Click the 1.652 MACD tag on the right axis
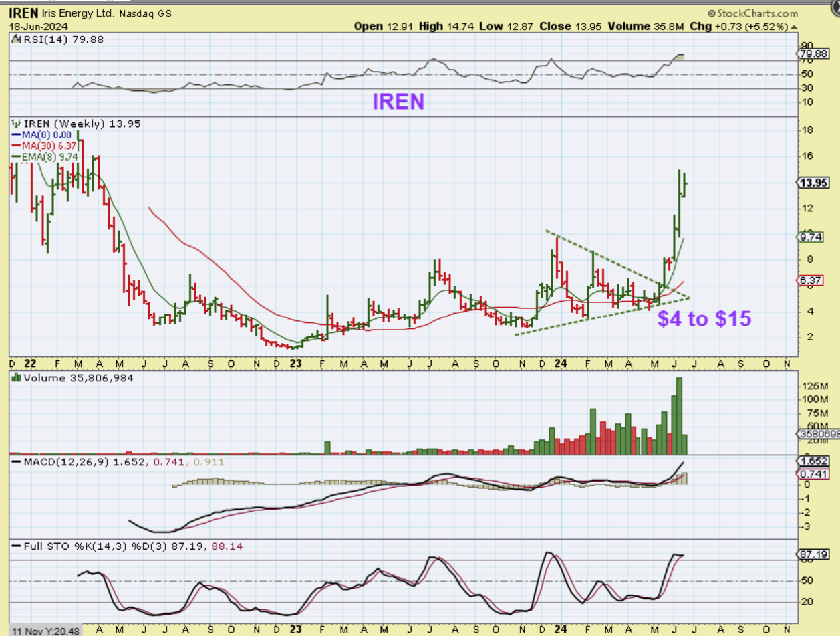 [x=813, y=461]
